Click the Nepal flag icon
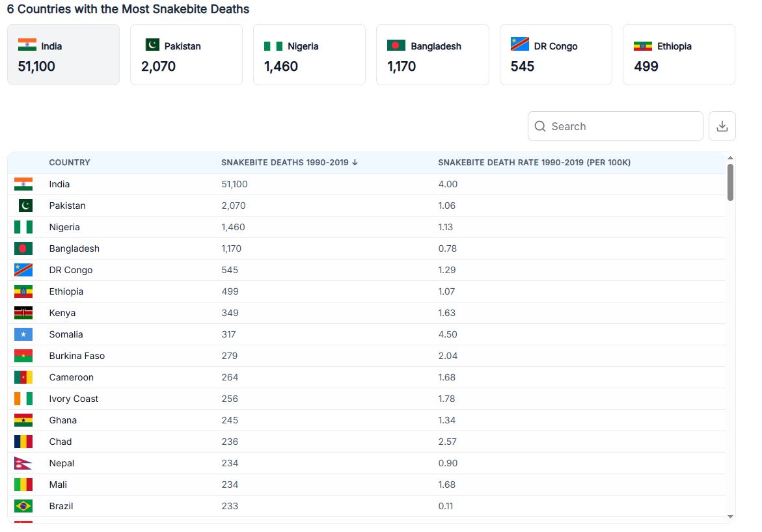Viewport: 762px width, 532px height. [x=23, y=463]
